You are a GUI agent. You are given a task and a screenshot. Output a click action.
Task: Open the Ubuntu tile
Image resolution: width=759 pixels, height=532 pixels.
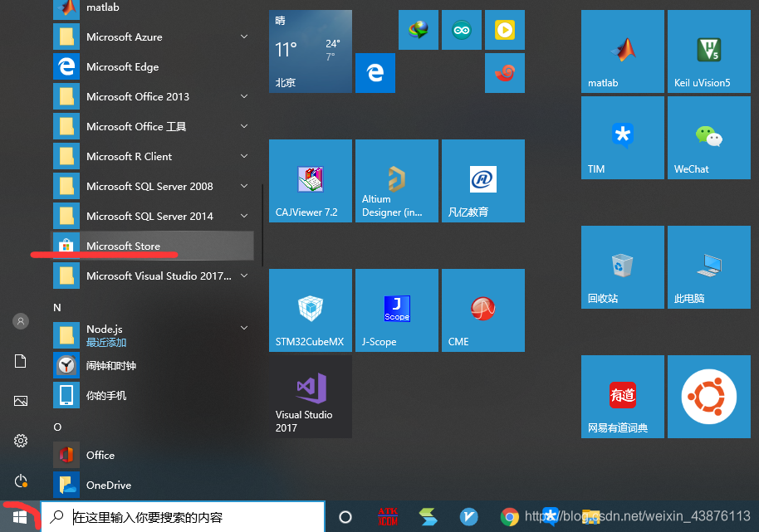[708, 397]
